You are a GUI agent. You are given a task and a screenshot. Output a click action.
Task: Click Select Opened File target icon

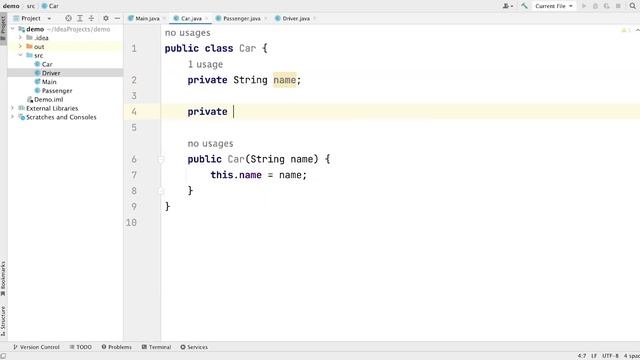pyautogui.click(x=68, y=18)
